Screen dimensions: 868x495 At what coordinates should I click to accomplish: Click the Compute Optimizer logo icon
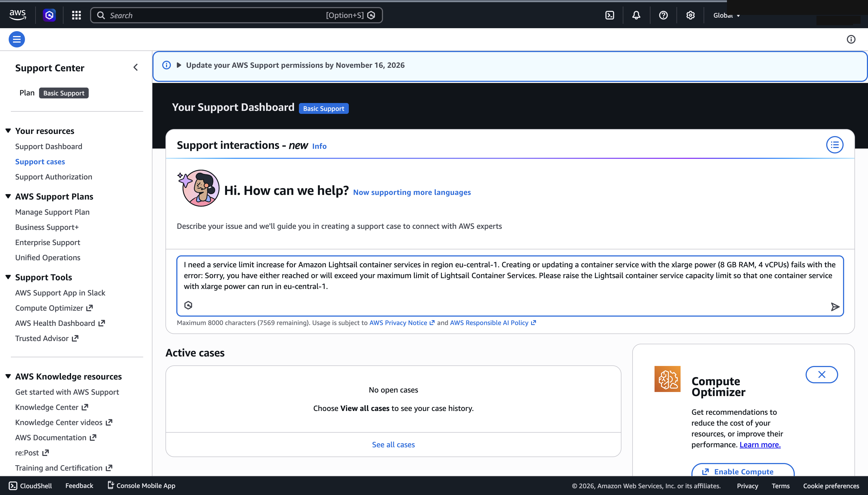coord(667,379)
